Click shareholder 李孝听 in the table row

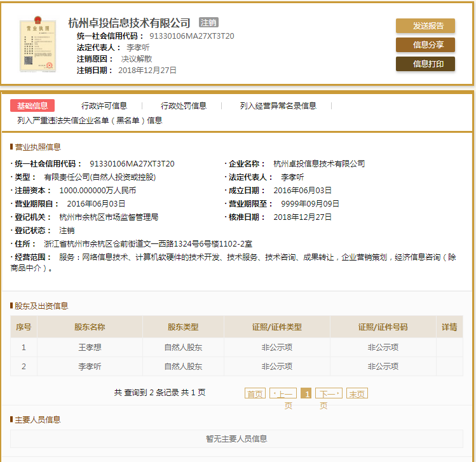pyautogui.click(x=90, y=366)
